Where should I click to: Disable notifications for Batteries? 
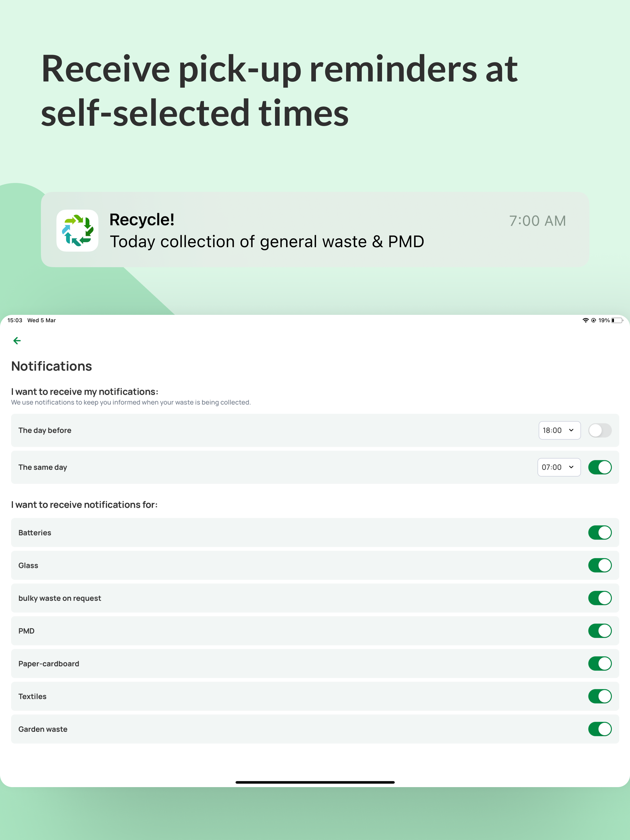600,533
